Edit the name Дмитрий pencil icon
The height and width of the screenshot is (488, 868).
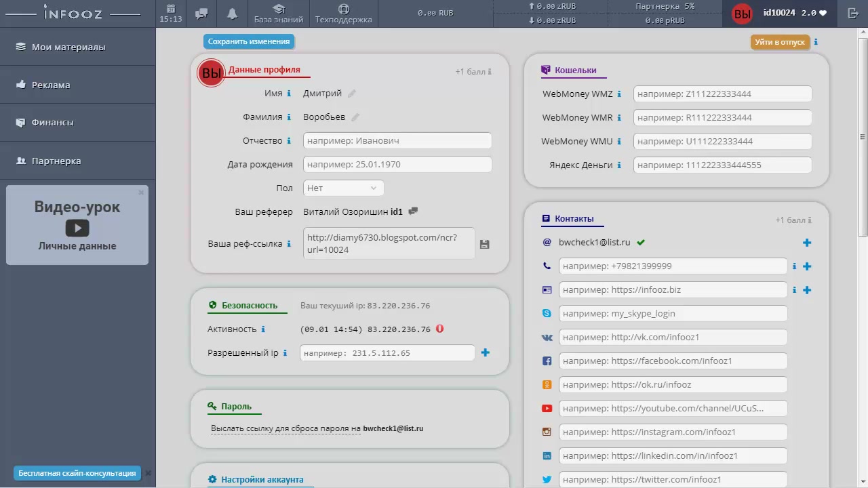351,94
